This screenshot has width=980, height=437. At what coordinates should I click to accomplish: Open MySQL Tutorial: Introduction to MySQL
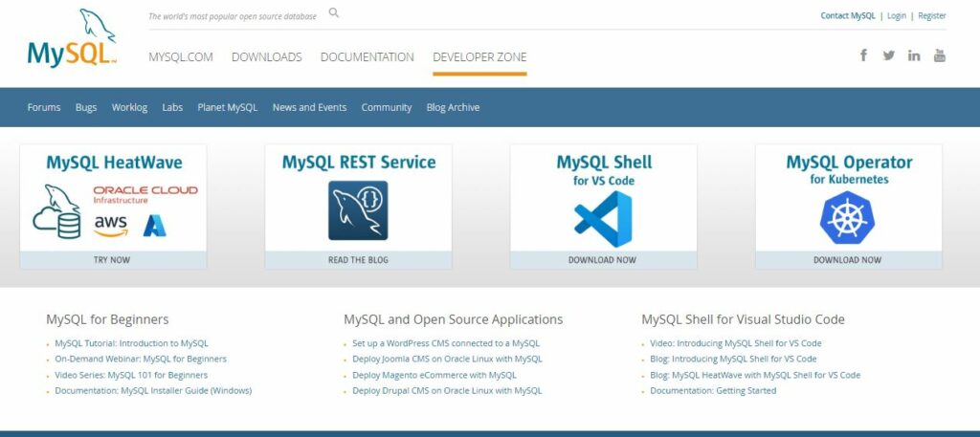click(131, 343)
